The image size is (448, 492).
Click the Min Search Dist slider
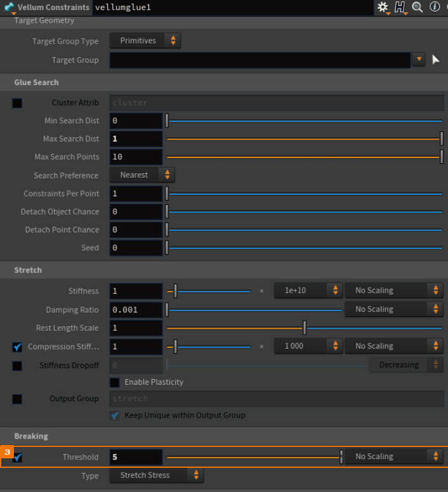click(304, 121)
